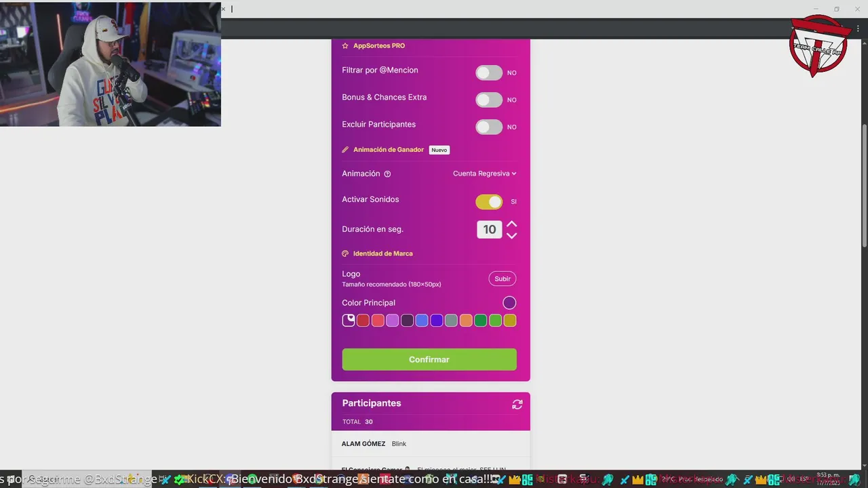
Task: Click the TOTAL 30 participant count
Action: [x=357, y=422]
